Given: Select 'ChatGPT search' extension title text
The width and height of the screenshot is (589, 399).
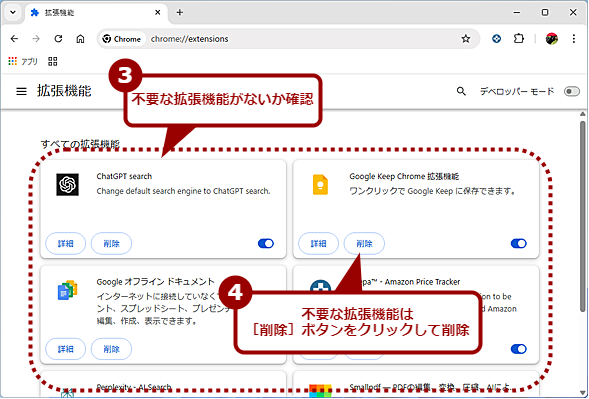Looking at the screenshot, I should (124, 176).
